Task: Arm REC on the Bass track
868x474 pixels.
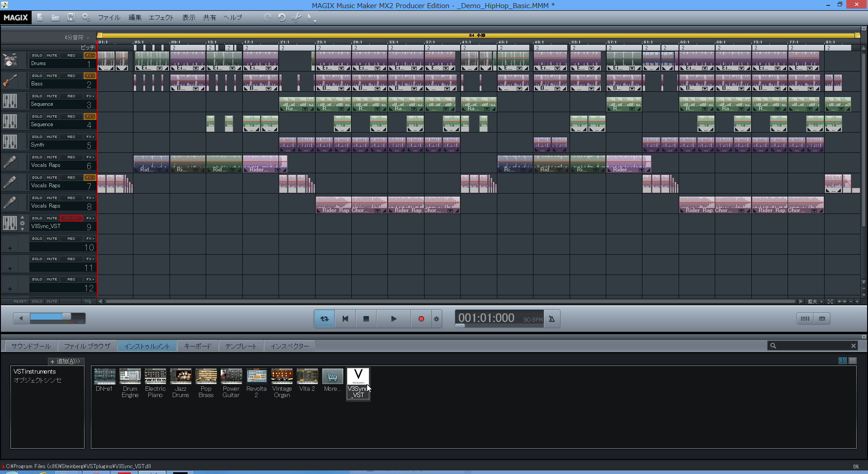Action: click(71, 76)
